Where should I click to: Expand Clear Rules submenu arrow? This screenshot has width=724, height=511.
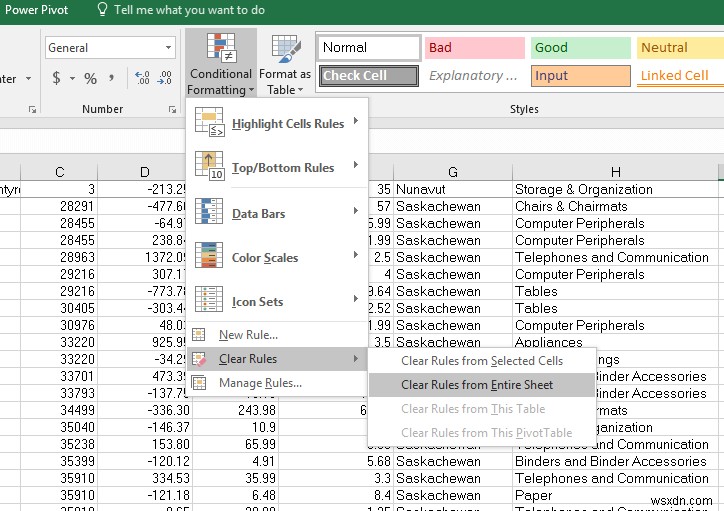point(356,359)
